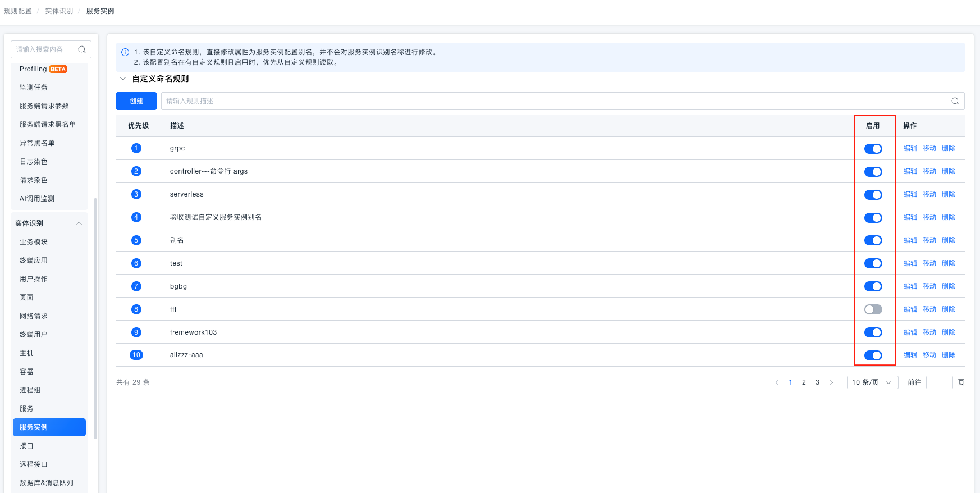Click the 规则配置 breadcrumb
The image size is (980, 493).
[x=18, y=11]
